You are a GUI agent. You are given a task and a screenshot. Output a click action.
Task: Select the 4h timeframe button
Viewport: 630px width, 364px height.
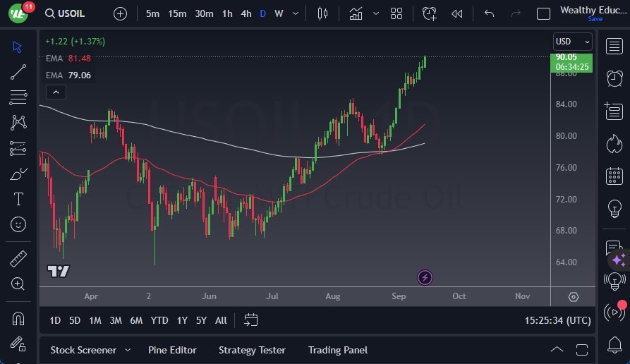[x=246, y=13]
